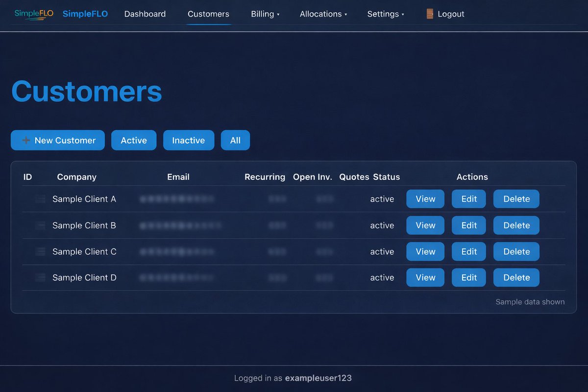This screenshot has height=392, width=588.
Task: Click the ID icon for Sample Client C
Action: point(40,251)
